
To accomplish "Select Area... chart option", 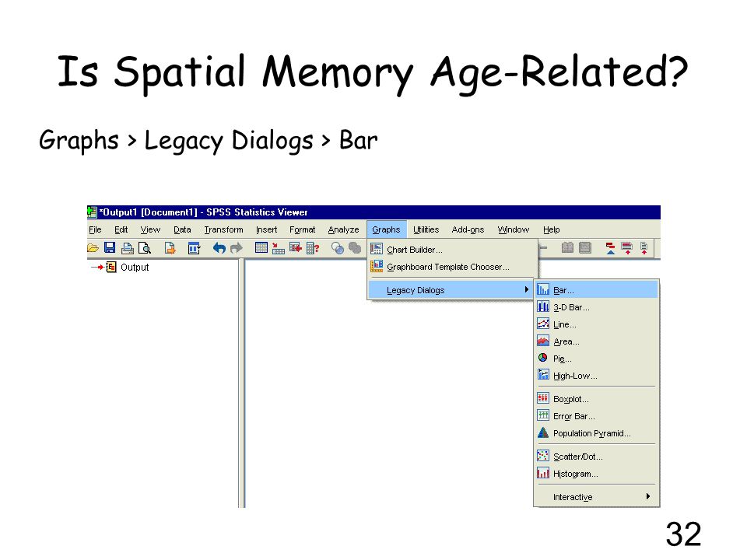I will (x=597, y=341).
